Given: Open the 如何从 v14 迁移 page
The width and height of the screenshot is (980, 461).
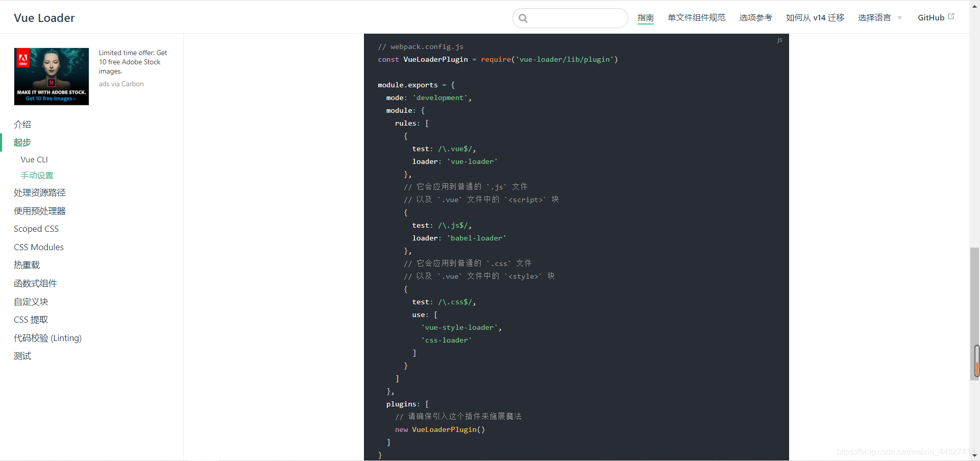Looking at the screenshot, I should (x=815, y=17).
